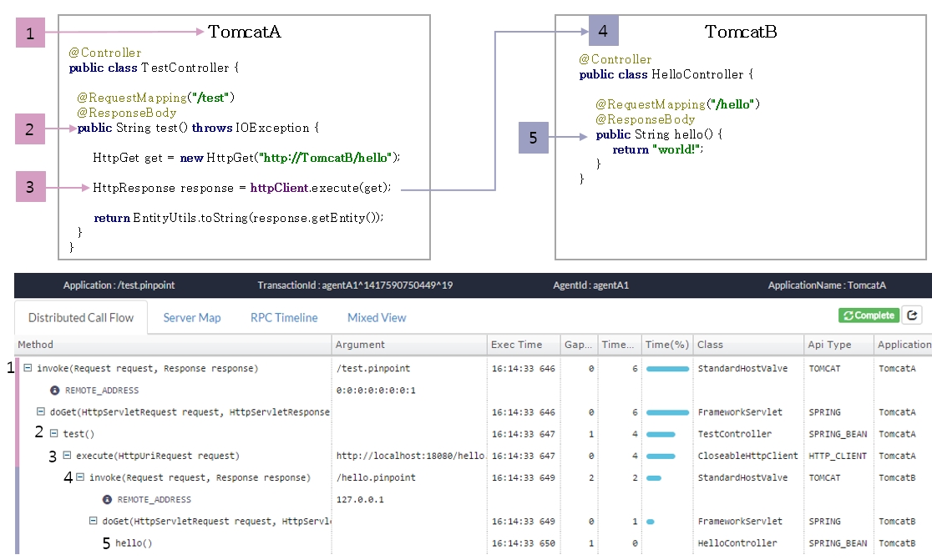Collapse the TomcatA doGet FrameworkServlet row
932x560 pixels.
pos(42,411)
